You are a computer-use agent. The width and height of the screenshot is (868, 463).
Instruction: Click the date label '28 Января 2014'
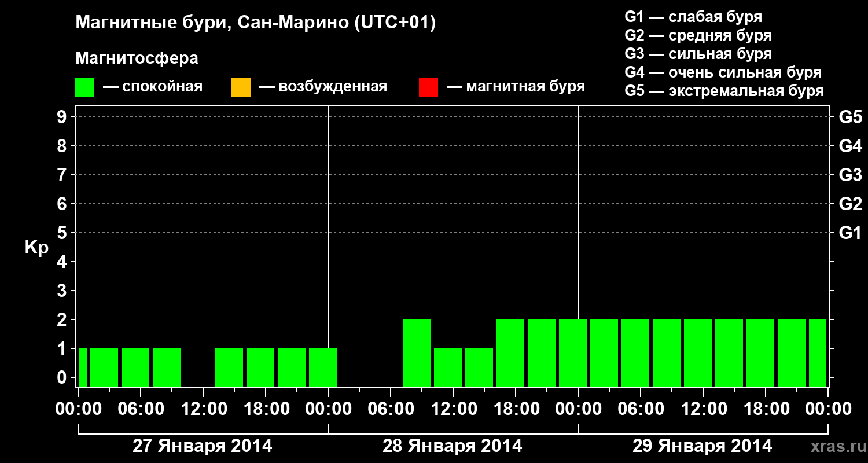[452, 446]
